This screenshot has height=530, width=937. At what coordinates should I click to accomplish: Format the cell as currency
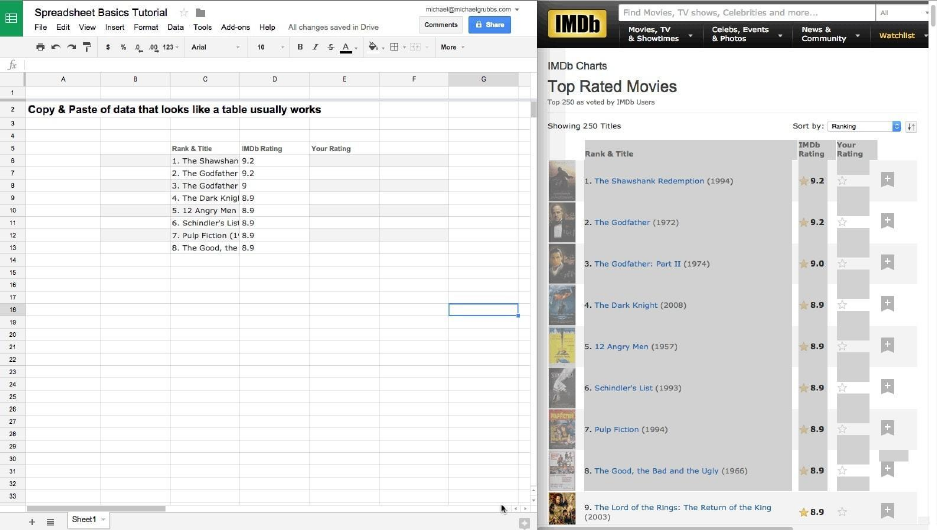(x=108, y=47)
